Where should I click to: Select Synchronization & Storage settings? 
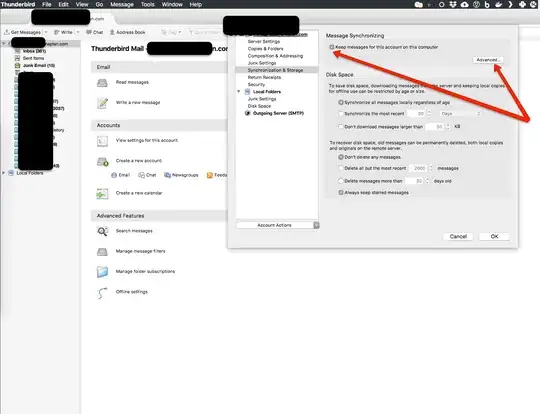[x=276, y=70]
